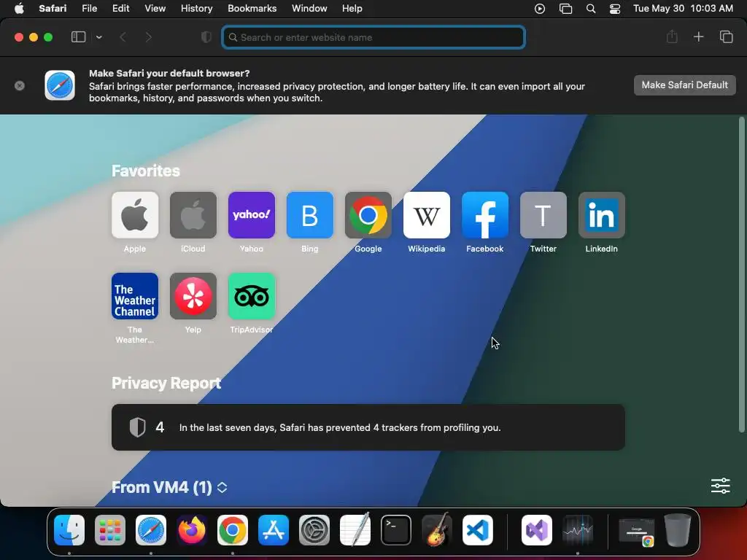This screenshot has height=560, width=747.
Task: Show the tab overview
Action: [726, 36]
